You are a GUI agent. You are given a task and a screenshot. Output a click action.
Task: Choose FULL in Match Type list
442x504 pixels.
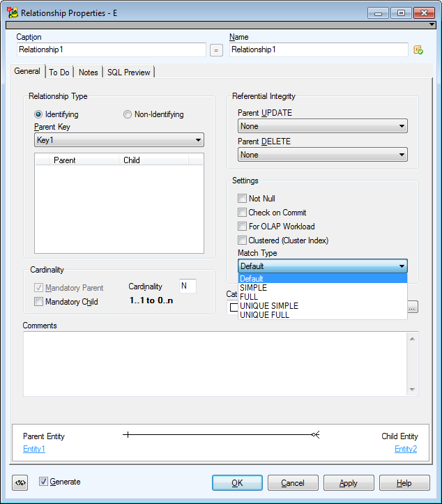[322, 297]
